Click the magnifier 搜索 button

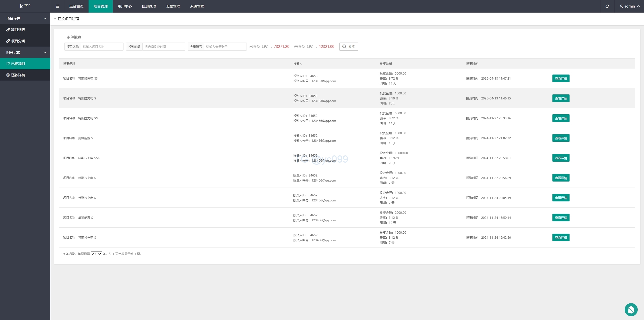pyautogui.click(x=348, y=47)
